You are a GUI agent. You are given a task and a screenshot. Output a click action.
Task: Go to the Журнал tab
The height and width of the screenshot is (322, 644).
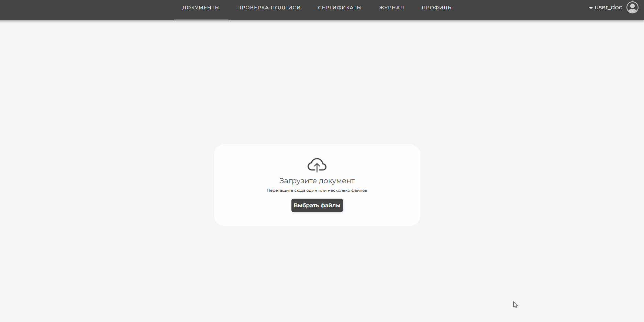[x=391, y=8]
